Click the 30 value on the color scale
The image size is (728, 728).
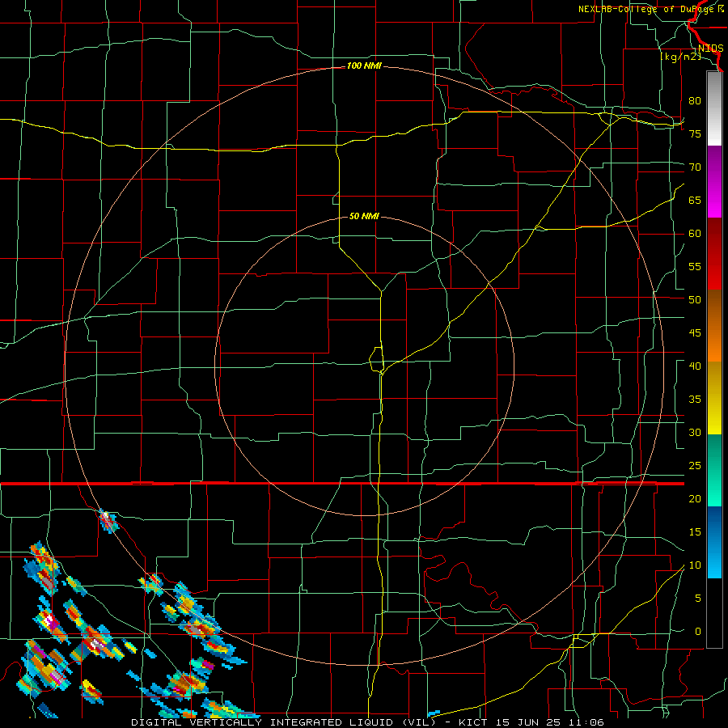pos(695,433)
